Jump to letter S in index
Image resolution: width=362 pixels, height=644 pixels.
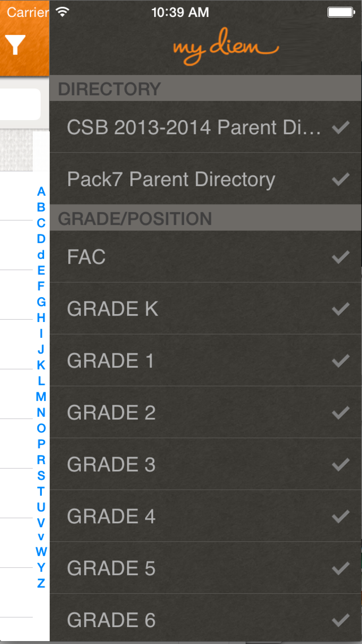[41, 476]
